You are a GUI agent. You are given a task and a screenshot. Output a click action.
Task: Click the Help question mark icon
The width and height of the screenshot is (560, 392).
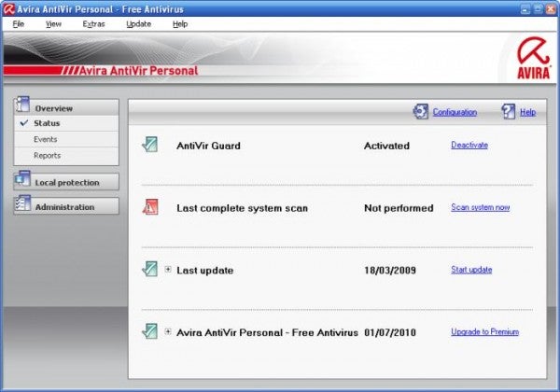pos(509,112)
